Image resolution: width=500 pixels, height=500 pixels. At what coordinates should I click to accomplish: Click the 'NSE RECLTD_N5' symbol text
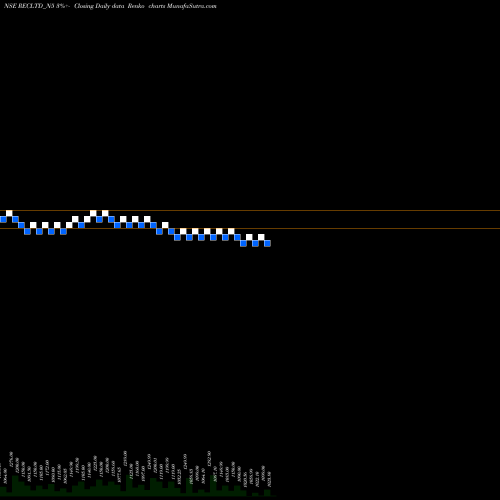(29, 6)
